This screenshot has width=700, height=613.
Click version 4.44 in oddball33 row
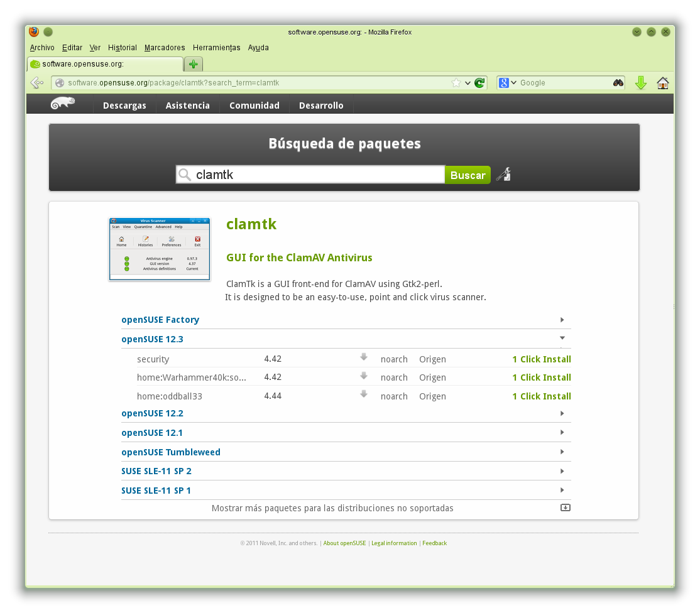coord(273,396)
